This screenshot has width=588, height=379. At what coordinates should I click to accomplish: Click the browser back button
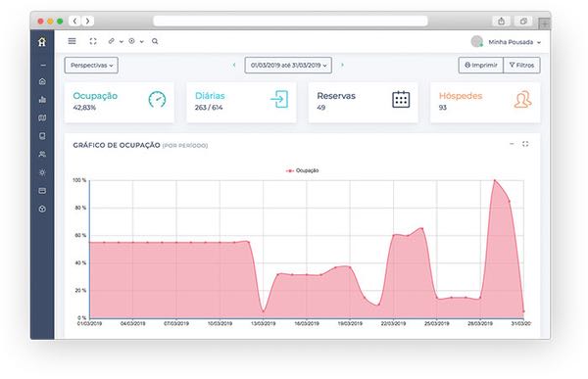[x=75, y=21]
